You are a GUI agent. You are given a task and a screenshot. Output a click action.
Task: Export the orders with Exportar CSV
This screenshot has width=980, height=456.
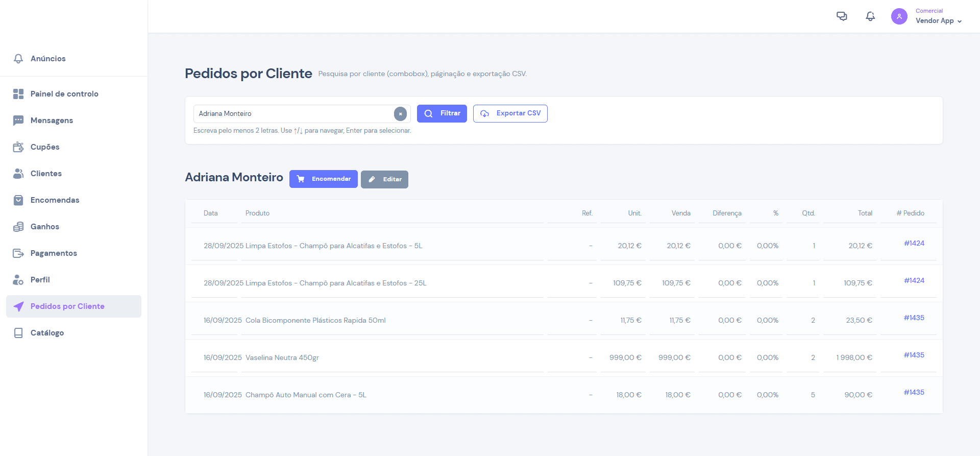510,113
